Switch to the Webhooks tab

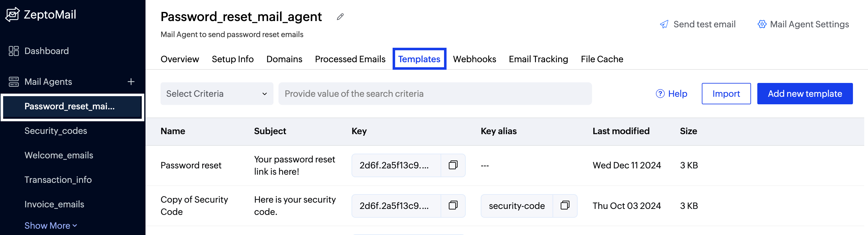[474, 59]
